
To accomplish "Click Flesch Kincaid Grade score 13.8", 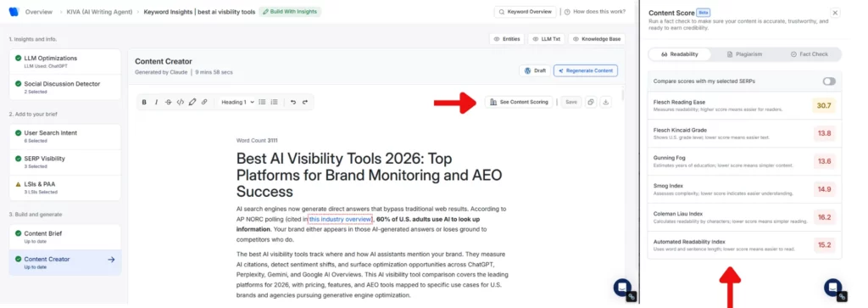I will click(824, 133).
